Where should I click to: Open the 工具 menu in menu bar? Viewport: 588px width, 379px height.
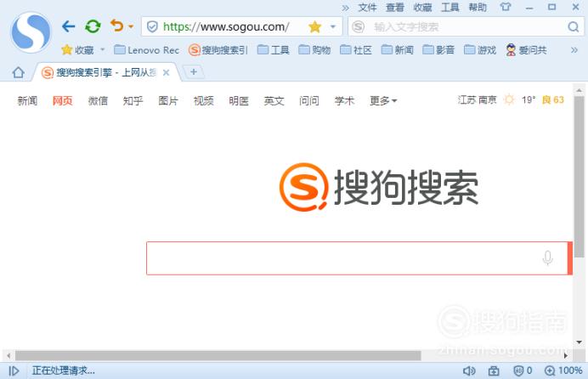pyautogui.click(x=450, y=8)
